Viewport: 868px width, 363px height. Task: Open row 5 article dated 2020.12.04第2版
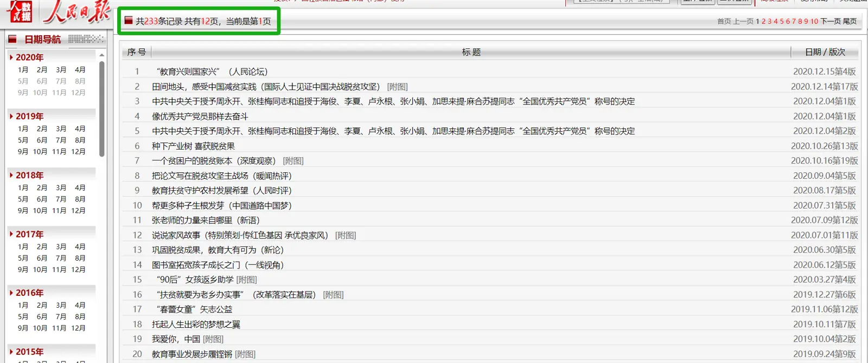[x=393, y=131]
